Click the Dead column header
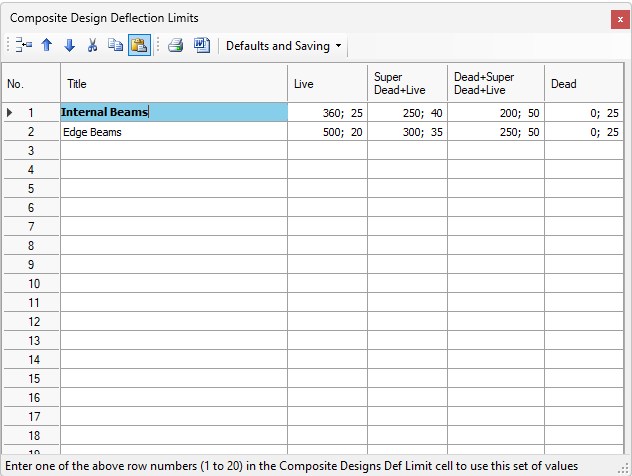 point(584,83)
